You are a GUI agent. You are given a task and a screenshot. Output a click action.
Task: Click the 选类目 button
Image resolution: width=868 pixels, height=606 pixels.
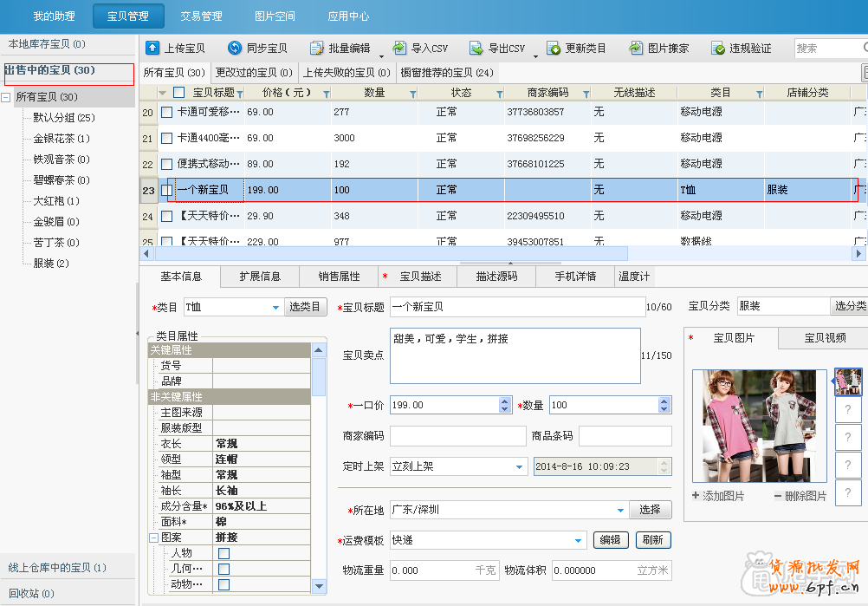tap(305, 307)
